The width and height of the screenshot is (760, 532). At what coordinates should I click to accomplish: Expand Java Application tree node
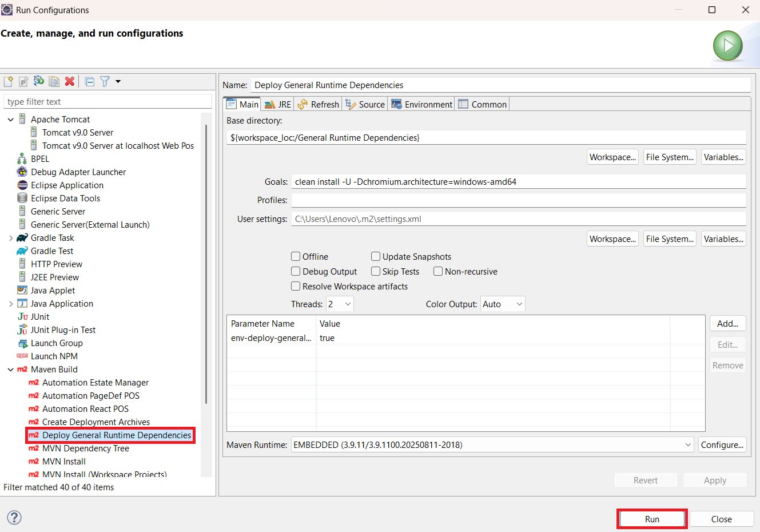point(10,304)
